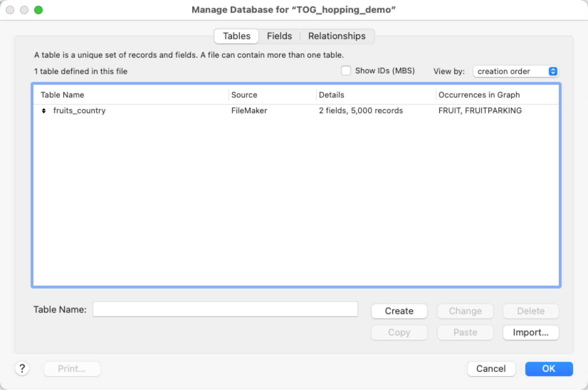Click the 2 fields, 5,000 records cell
This screenshot has height=390, width=588.
click(x=361, y=111)
